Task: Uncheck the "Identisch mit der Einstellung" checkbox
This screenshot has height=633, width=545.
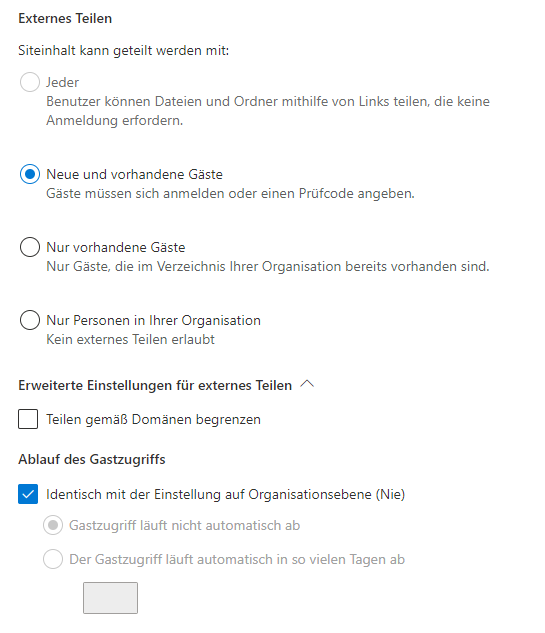Action: point(28,494)
